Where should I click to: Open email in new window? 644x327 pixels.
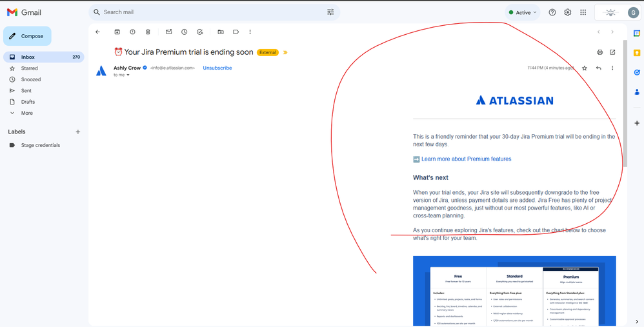(x=612, y=52)
